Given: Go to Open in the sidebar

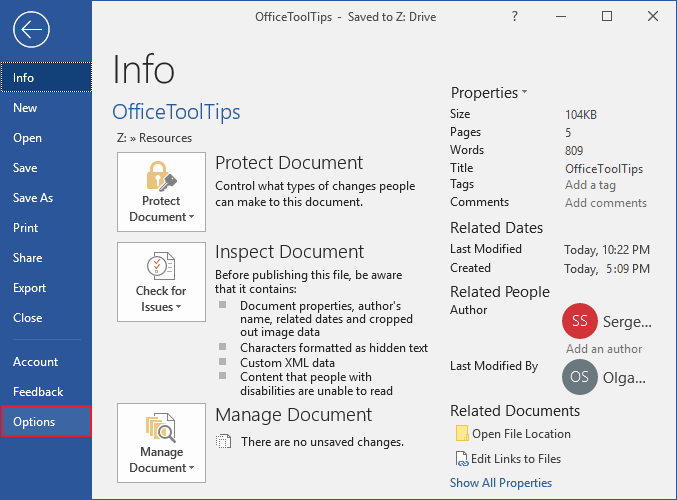Looking at the screenshot, I should (46, 138).
